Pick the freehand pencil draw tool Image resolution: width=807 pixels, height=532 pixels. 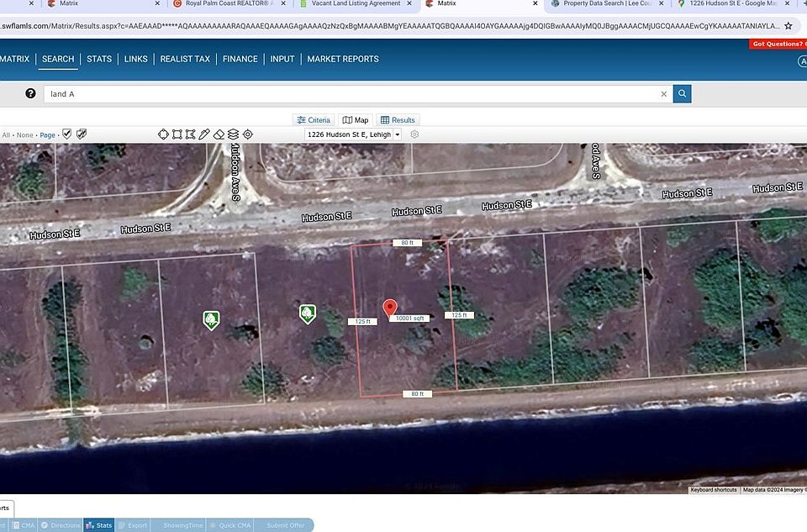(204, 134)
